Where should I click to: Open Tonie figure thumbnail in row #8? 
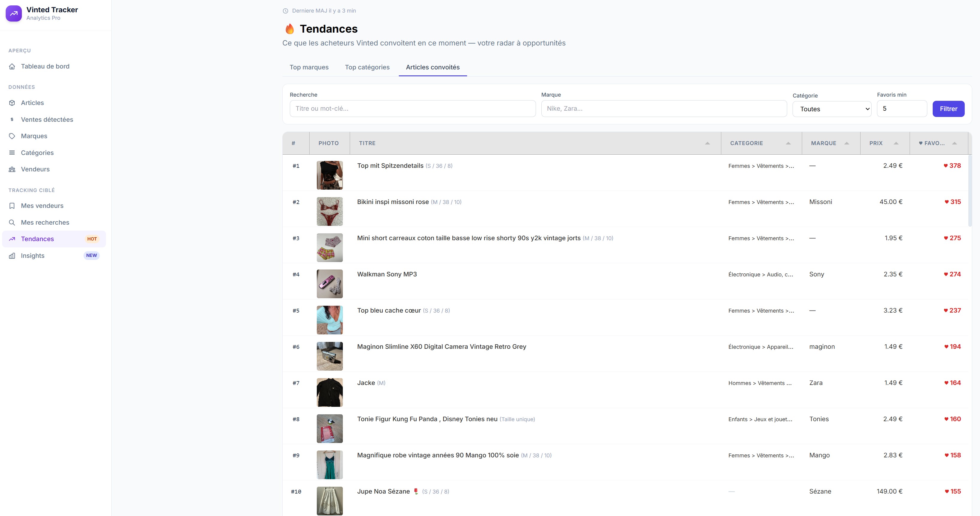pos(330,429)
